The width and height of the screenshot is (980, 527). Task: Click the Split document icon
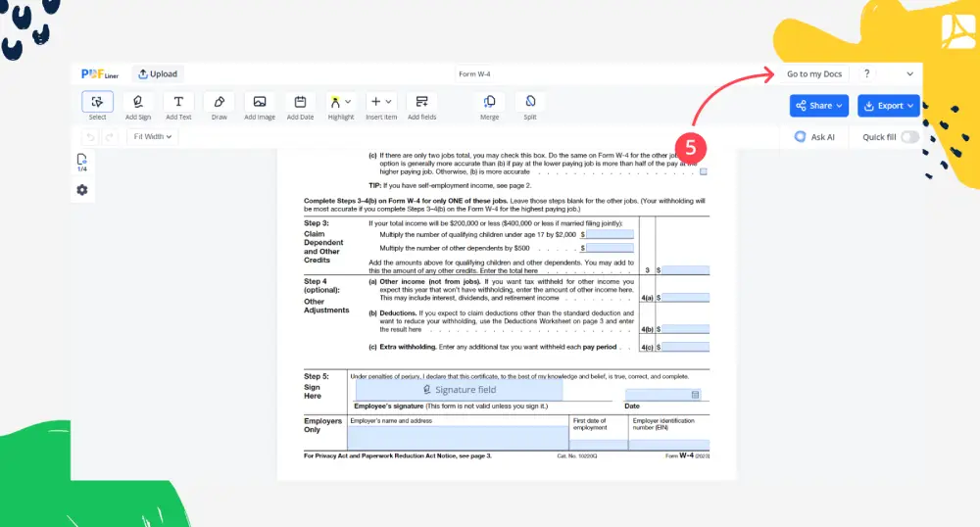[530, 102]
